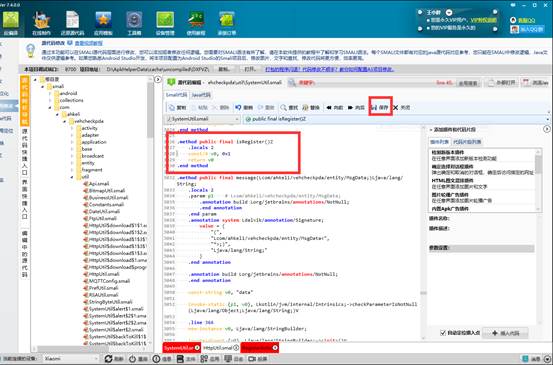Image resolution: width=553 pixels, height=365 pixels.
Task: Click the info circle icon in the status bar
Action: [x=157, y=359]
